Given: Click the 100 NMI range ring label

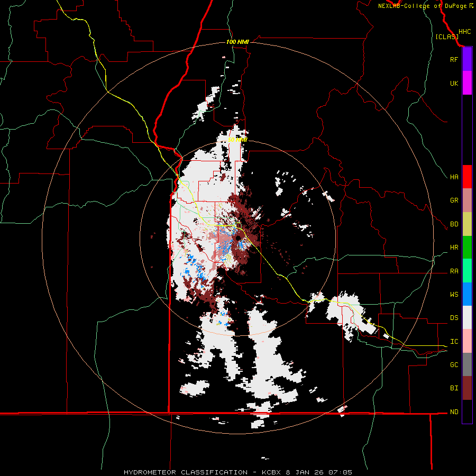Looking at the screenshot, I should coord(237,42).
